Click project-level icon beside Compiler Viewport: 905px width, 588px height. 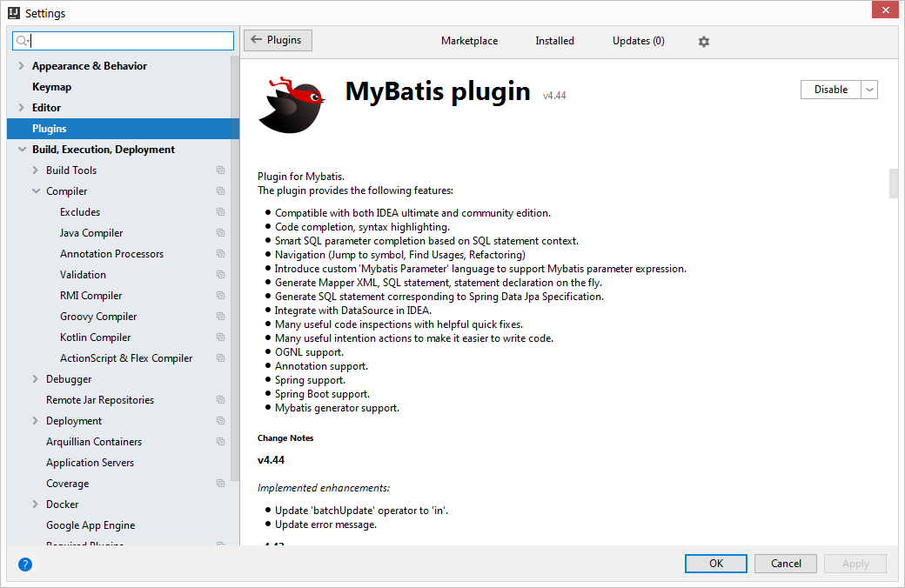(x=220, y=191)
